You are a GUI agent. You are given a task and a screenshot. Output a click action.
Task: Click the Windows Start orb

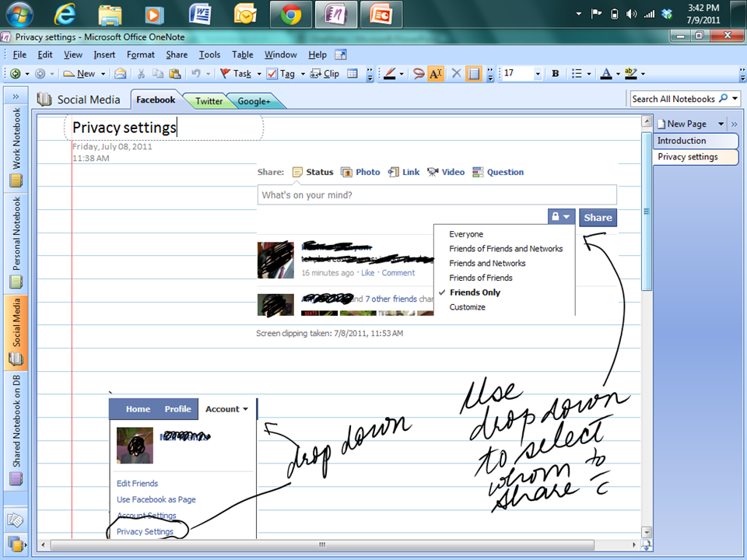(x=19, y=14)
